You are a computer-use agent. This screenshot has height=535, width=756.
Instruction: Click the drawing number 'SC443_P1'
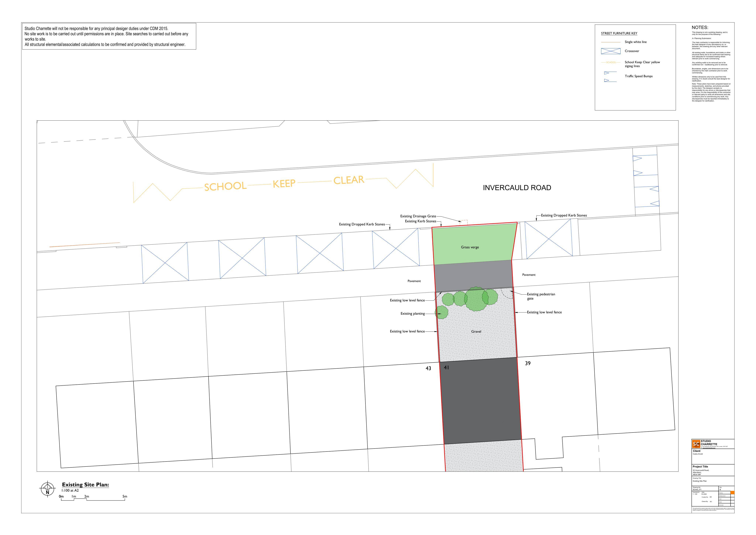click(697, 490)
